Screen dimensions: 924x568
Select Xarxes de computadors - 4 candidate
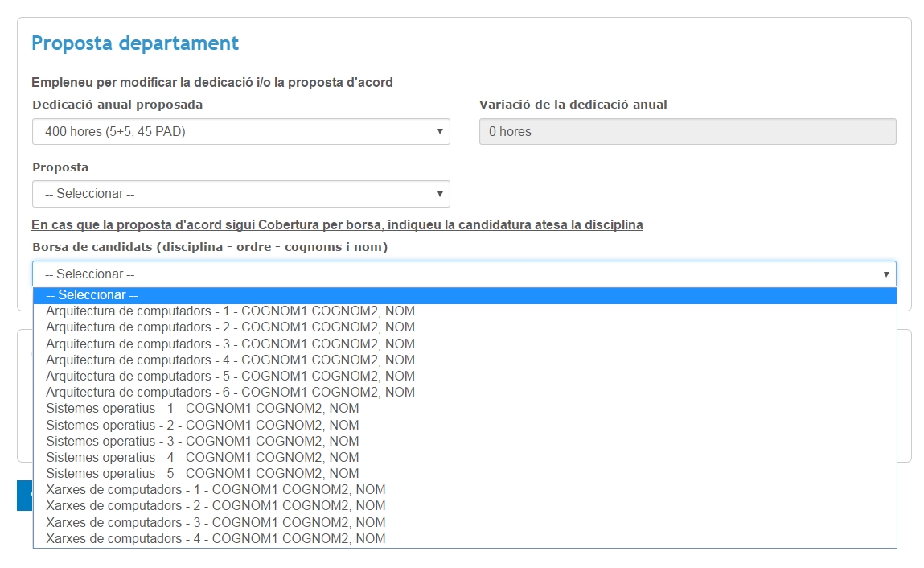[x=216, y=538]
